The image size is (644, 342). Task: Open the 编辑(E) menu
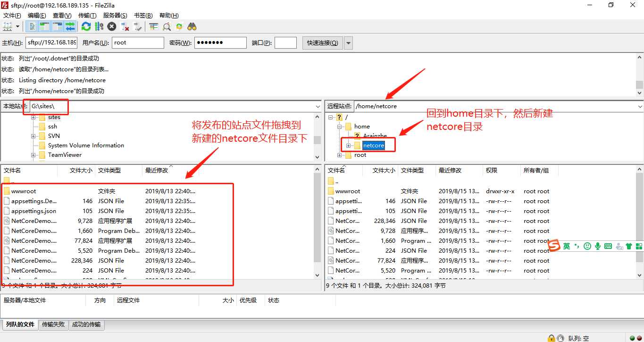(37, 16)
